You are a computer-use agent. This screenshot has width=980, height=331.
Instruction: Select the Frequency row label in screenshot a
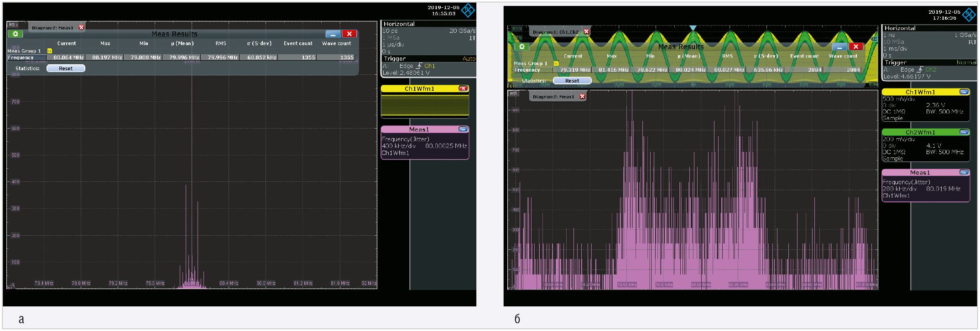pyautogui.click(x=26, y=57)
